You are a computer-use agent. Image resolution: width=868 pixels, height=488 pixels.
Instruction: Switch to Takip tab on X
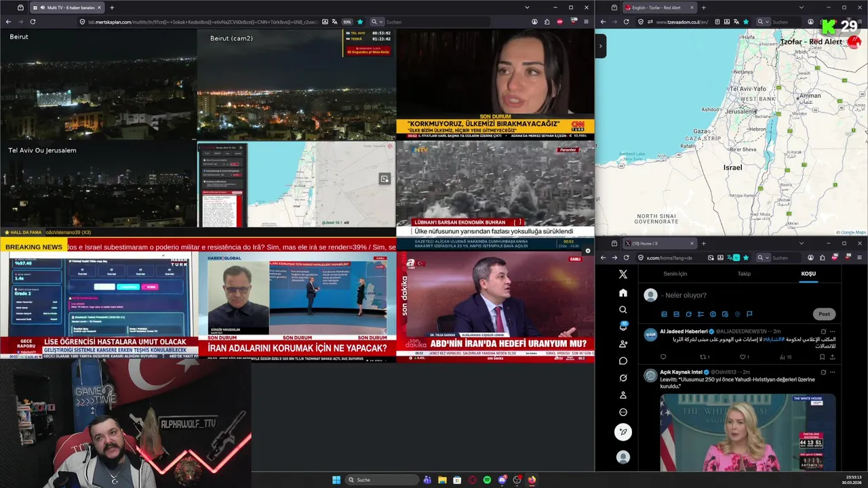point(744,274)
